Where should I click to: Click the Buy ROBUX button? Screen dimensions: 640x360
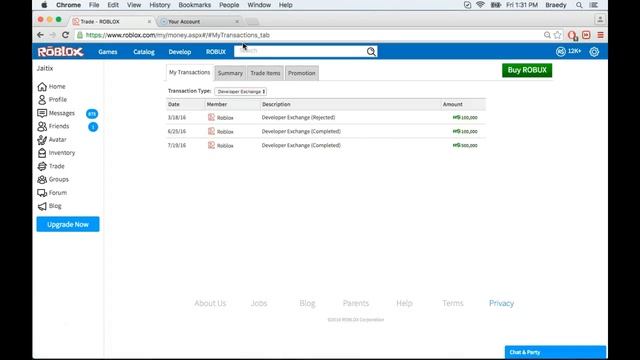click(x=527, y=70)
